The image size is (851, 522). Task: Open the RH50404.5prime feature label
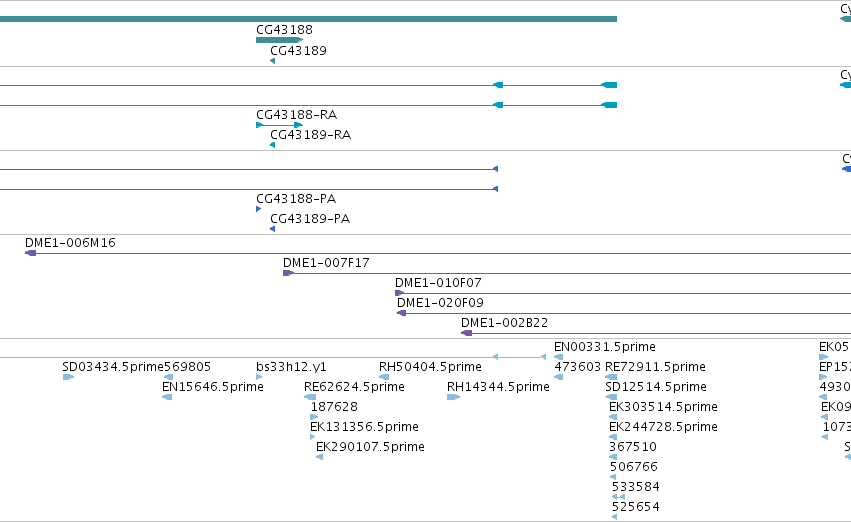430,367
